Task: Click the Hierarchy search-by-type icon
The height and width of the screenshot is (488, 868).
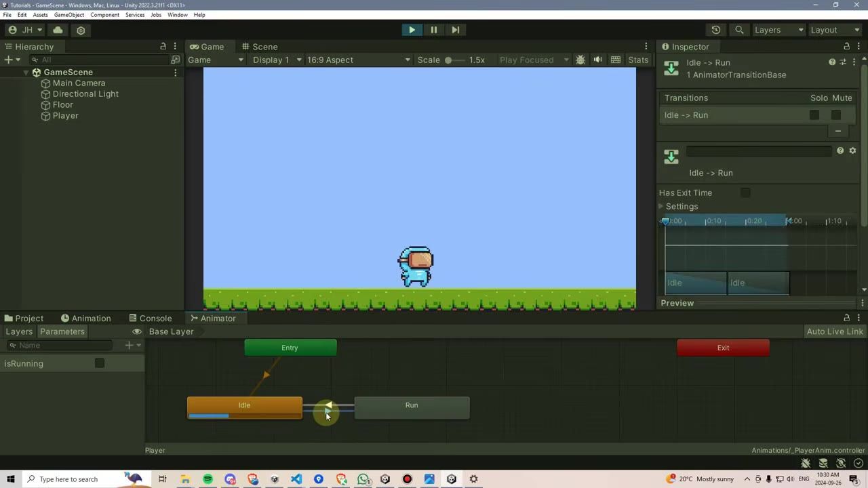Action: pyautogui.click(x=176, y=60)
